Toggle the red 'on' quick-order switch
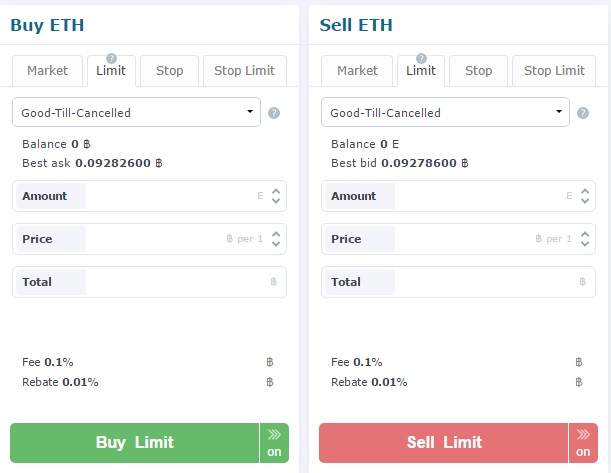The width and height of the screenshot is (611, 473). 583,443
